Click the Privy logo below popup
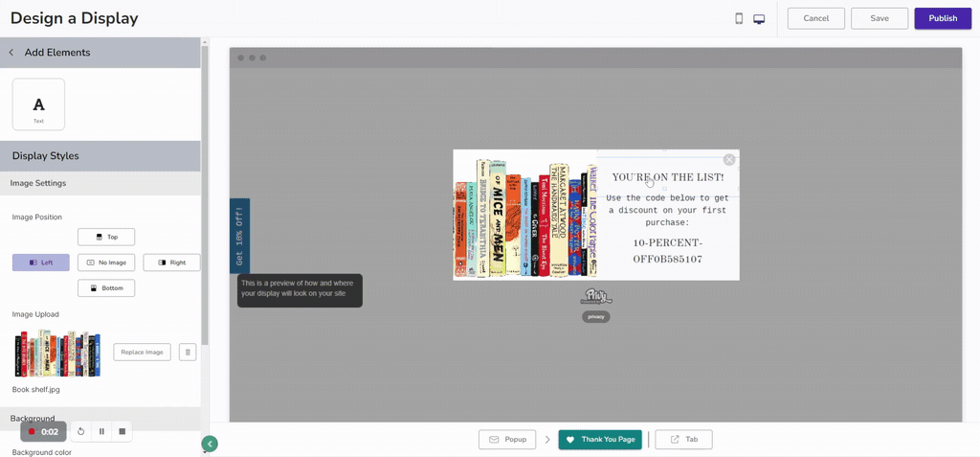 coord(598,295)
